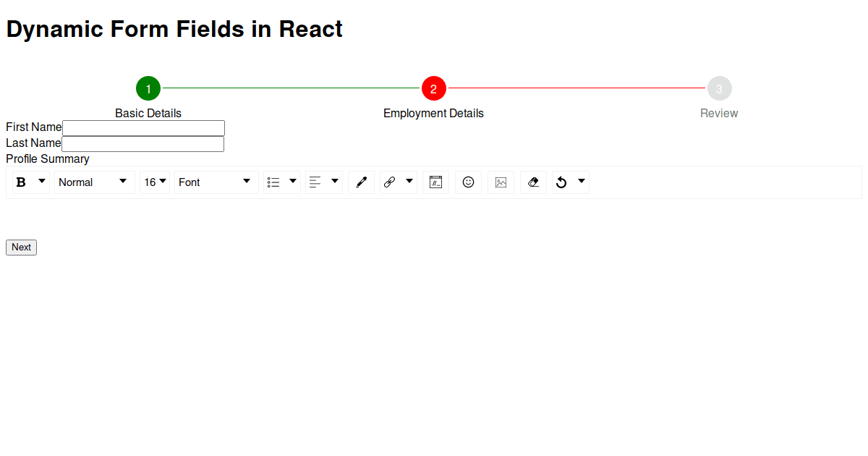
Task: Select step 2 Employment Details circle
Action: pos(434,88)
